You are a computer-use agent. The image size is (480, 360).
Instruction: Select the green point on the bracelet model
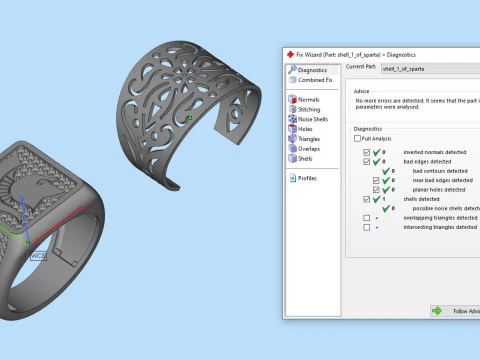190,118
